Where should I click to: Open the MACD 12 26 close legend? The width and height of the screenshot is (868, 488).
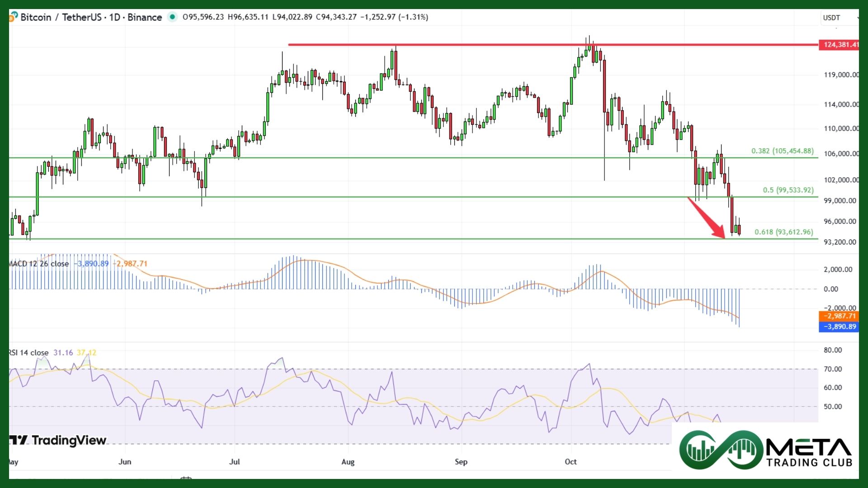coord(39,264)
